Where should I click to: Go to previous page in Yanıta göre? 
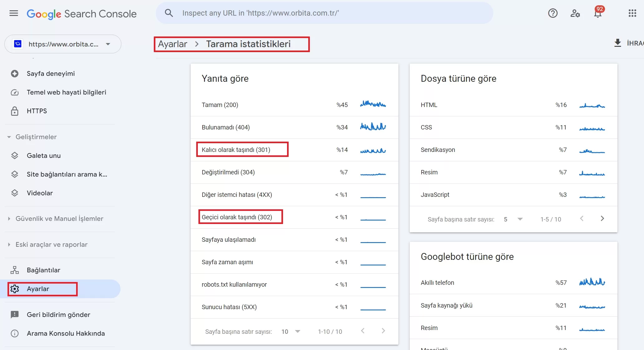(363, 331)
